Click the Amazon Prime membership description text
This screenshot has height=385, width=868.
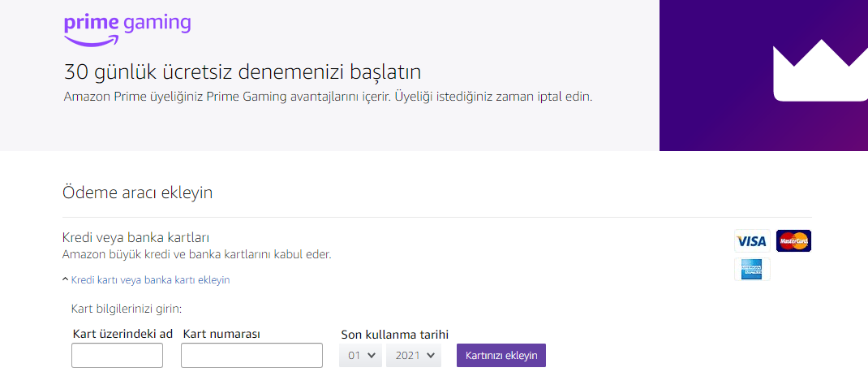328,97
